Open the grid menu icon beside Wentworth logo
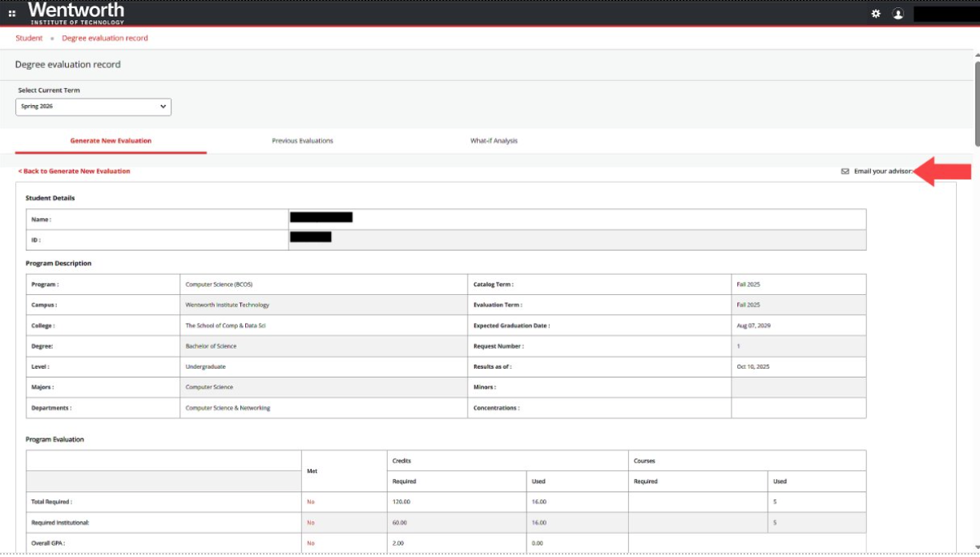Viewport: 980px width, 557px height. 12,14
